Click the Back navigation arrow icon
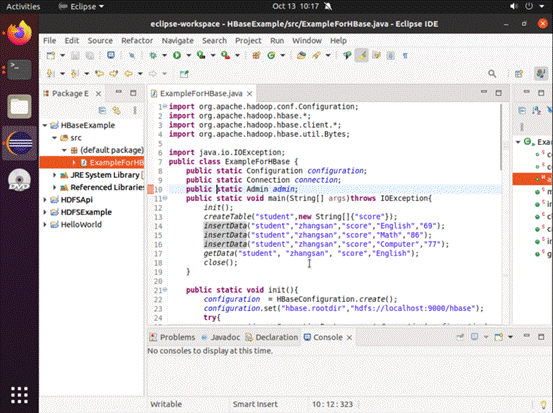The width and height of the screenshot is (553, 413). [x=128, y=74]
